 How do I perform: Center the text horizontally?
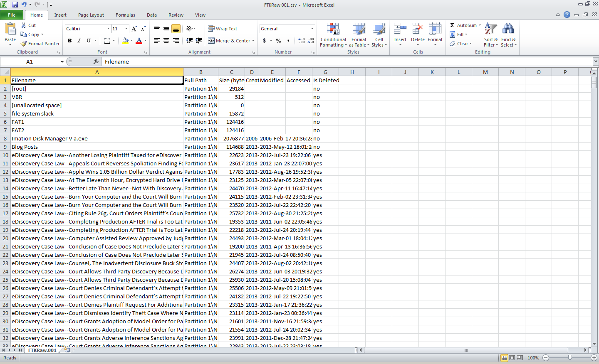click(166, 41)
